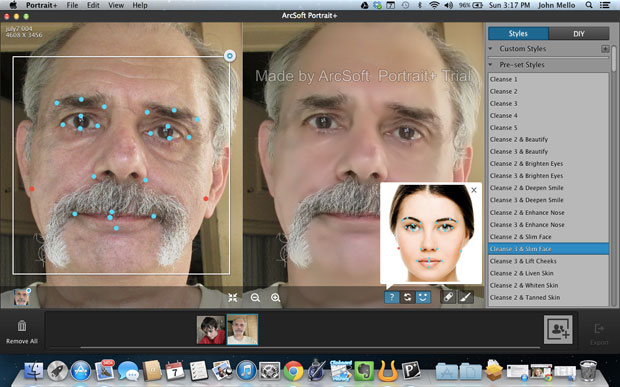Open the File menu
Image resolution: width=620 pixels, height=387 pixels.
pyautogui.click(x=72, y=5)
